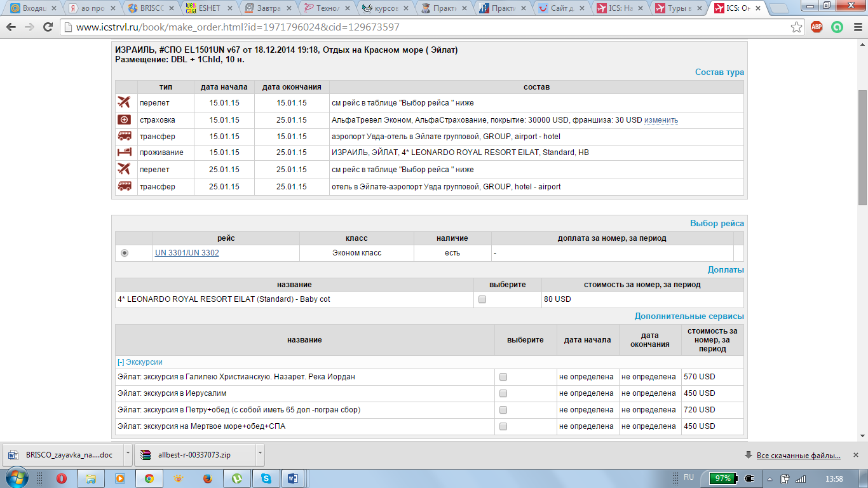Open the Chrome menu hamburger icon

coord(857,27)
